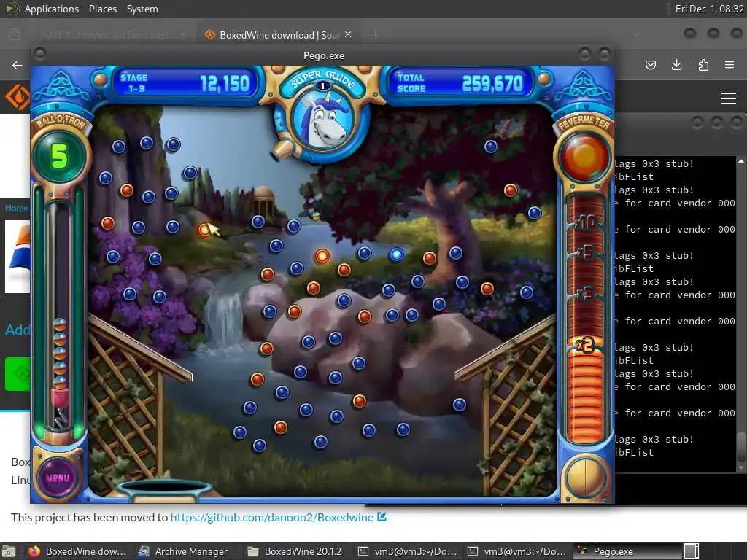747x560 pixels.
Task: Switch to the BoxedWine download browser tab
Action: (279, 35)
